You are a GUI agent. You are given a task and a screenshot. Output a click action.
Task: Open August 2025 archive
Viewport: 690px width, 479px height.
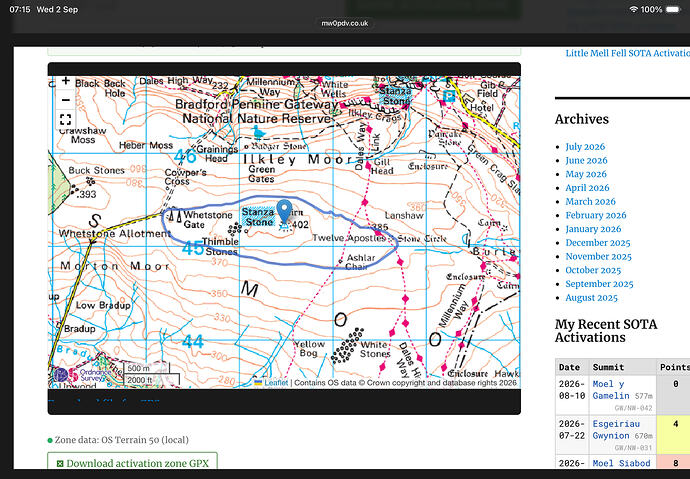[591, 298]
